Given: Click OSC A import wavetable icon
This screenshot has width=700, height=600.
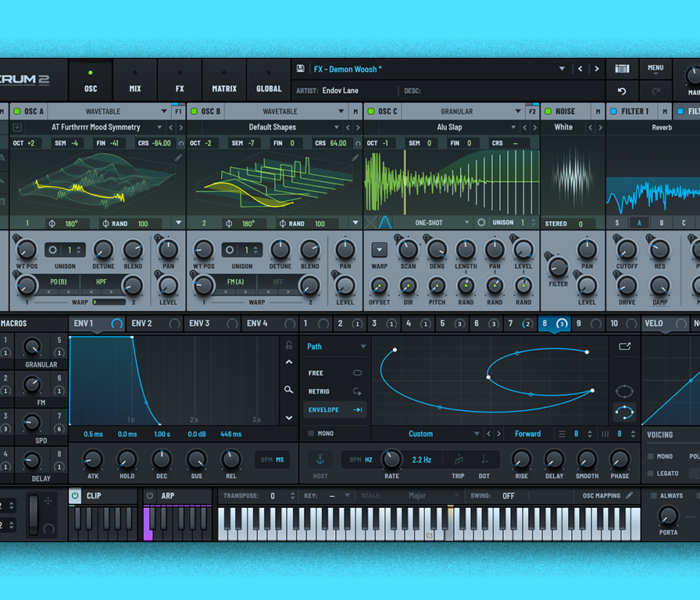Looking at the screenshot, I should coord(17,127).
